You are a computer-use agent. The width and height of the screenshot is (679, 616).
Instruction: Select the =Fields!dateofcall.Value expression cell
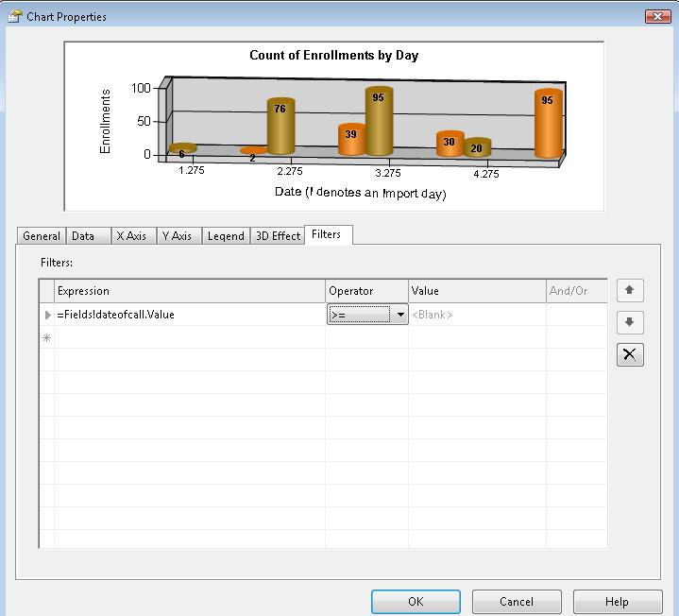[189, 315]
